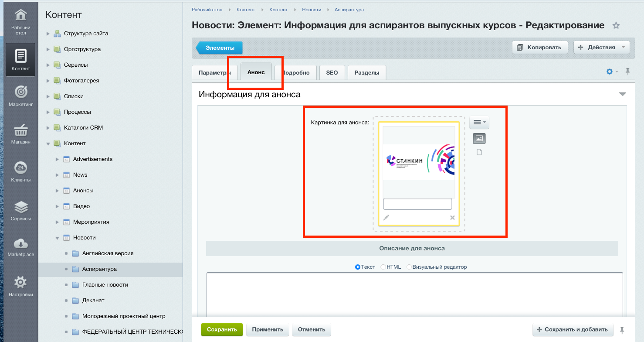Open the Рабочий стол sidebar section

tap(20, 22)
